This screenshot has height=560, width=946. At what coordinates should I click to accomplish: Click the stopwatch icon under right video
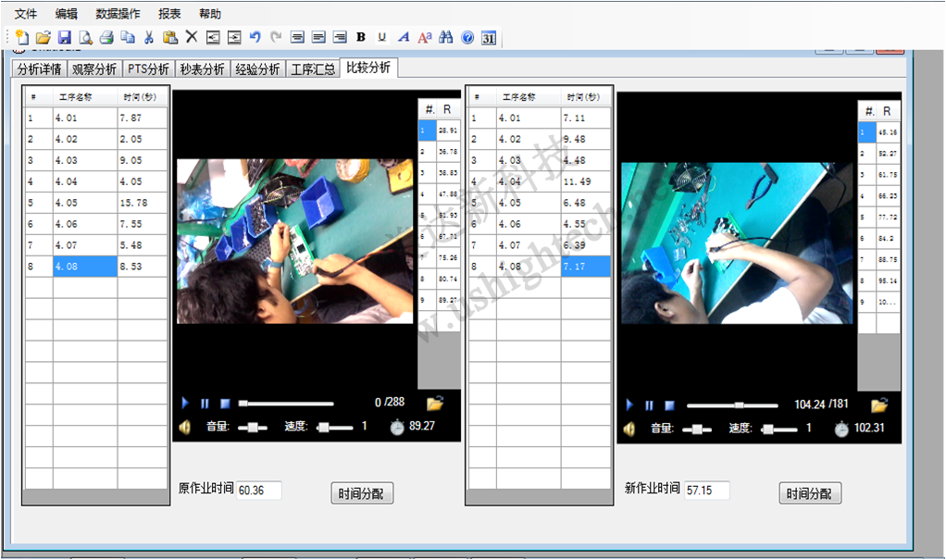pos(841,429)
